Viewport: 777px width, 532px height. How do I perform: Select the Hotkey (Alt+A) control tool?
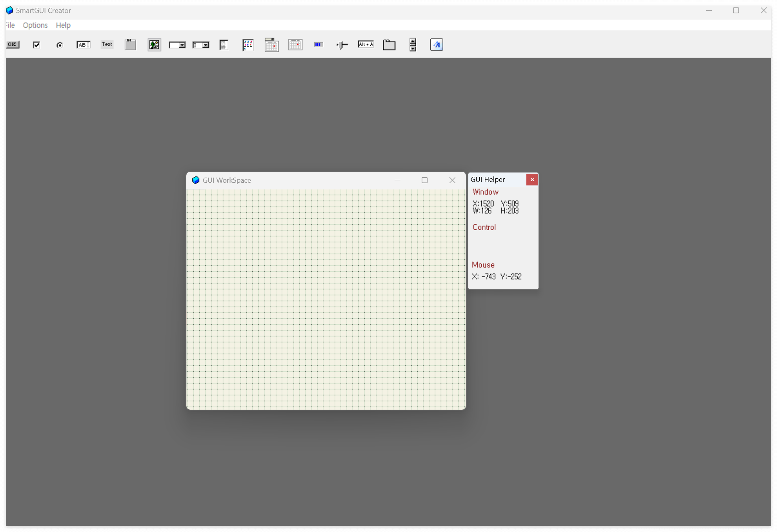click(366, 45)
